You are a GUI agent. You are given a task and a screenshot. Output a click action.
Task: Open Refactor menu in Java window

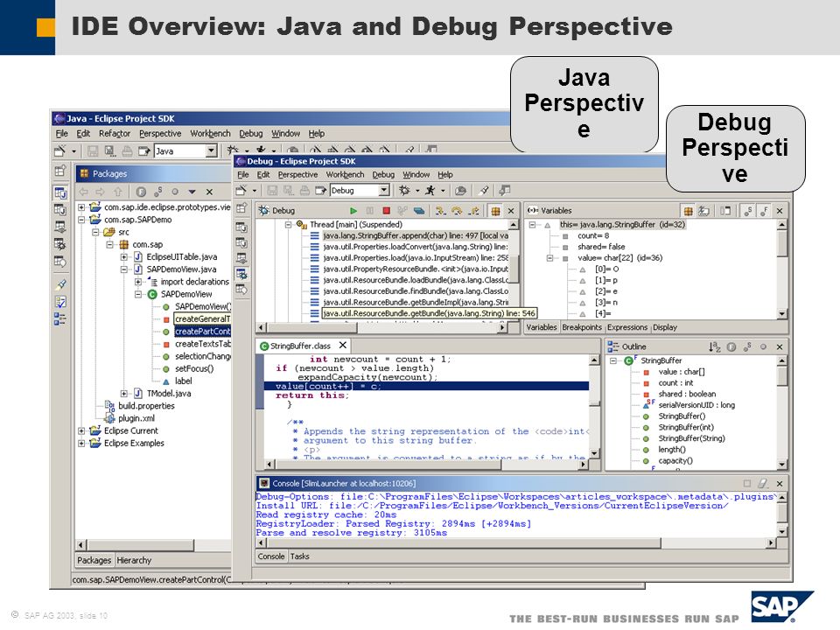coord(114,133)
